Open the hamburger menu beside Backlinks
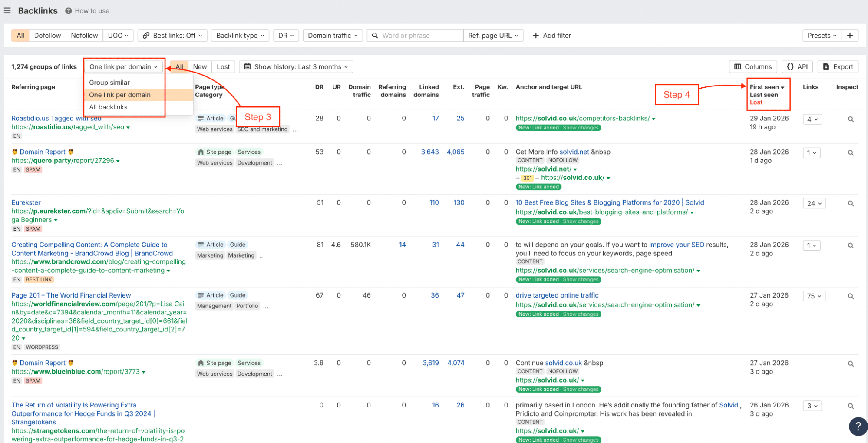 click(x=7, y=10)
